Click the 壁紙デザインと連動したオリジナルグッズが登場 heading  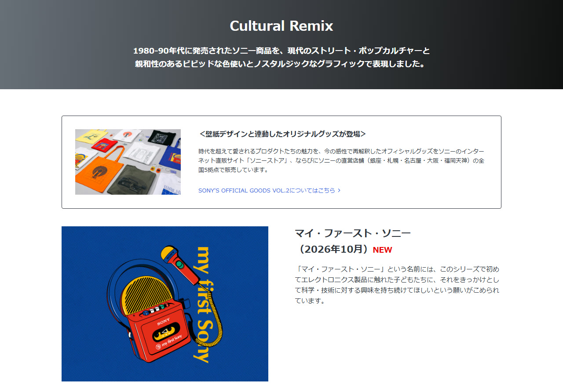pyautogui.click(x=283, y=134)
